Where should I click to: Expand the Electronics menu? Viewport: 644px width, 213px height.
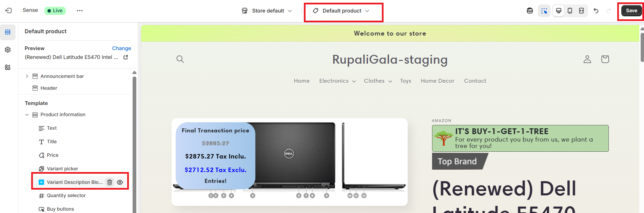pyautogui.click(x=337, y=81)
